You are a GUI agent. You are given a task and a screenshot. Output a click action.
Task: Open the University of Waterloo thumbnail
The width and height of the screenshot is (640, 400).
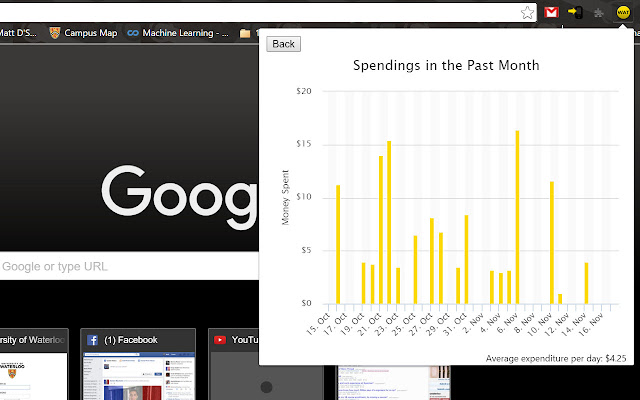[34, 364]
